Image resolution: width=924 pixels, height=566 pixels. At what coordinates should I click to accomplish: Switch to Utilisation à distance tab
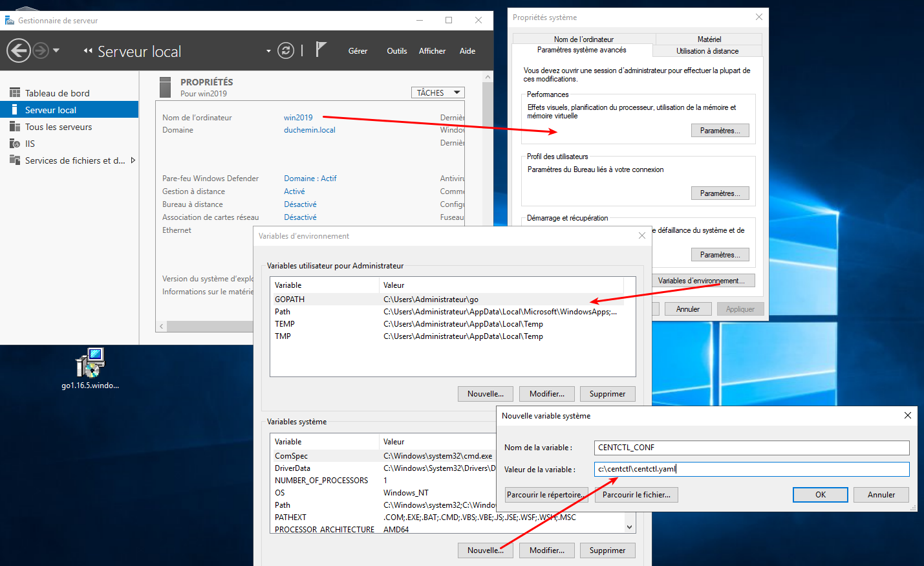coord(707,51)
